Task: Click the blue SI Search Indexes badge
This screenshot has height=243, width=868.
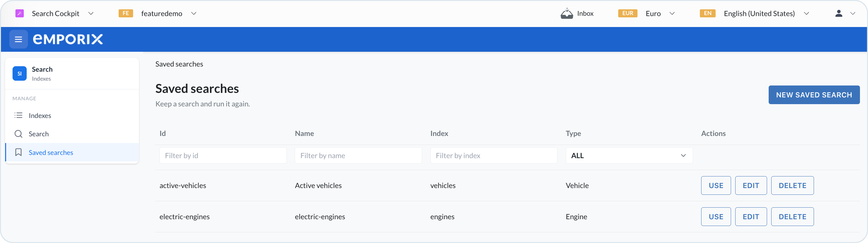Action: click(x=20, y=74)
